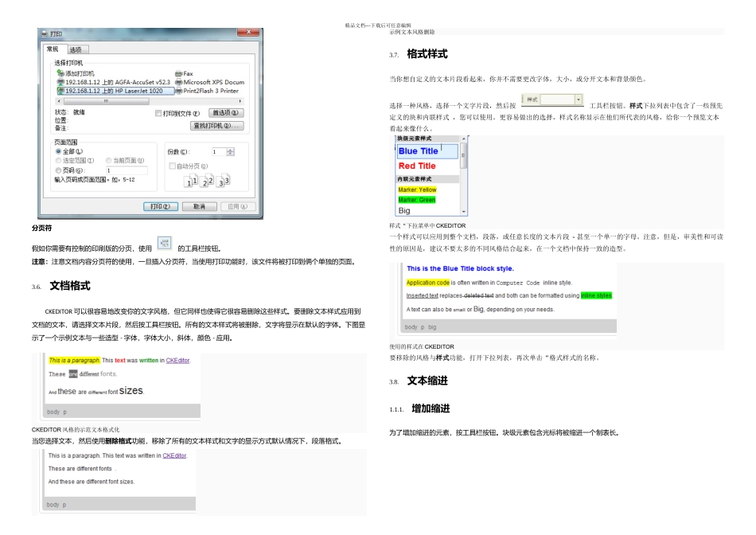Select the Big inline style
This screenshot has width=756, height=535.
404,211
